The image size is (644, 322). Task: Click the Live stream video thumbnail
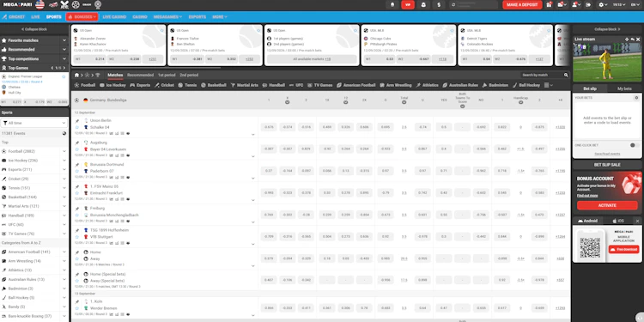[x=607, y=62]
